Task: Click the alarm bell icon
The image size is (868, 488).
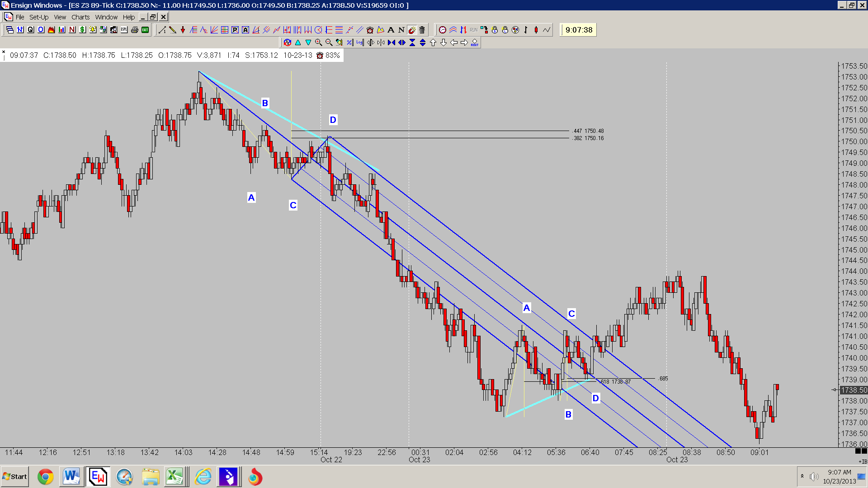Action: pos(93,30)
